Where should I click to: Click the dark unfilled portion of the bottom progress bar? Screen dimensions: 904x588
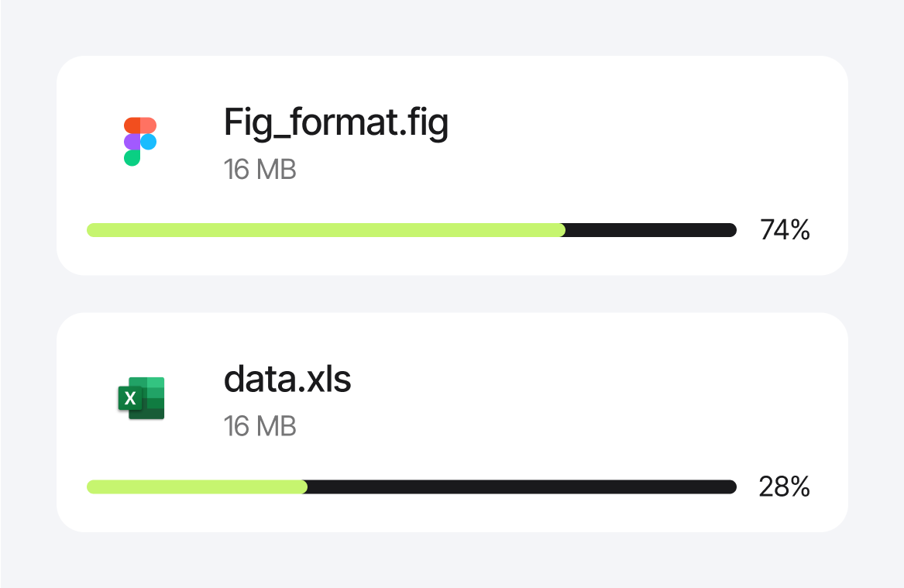tap(519, 487)
